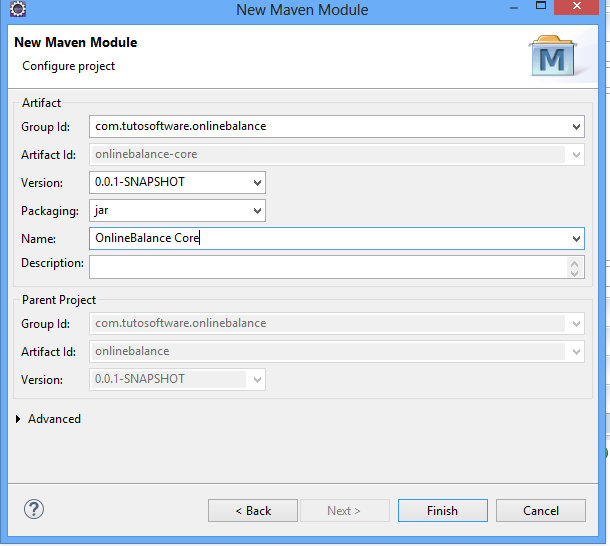Image resolution: width=610 pixels, height=546 pixels.
Task: Click the Description scroll down arrow
Action: point(575,273)
